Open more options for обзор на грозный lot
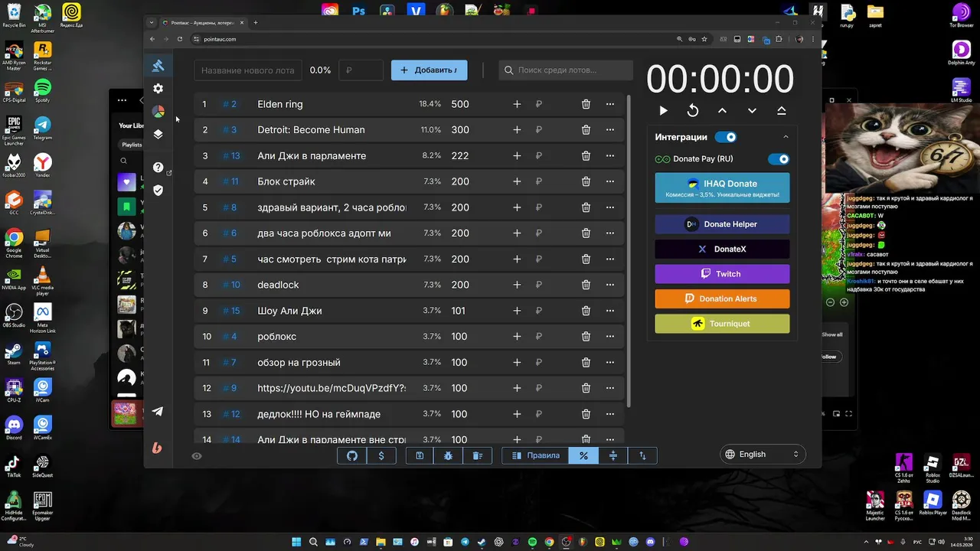980x551 pixels. (610, 363)
